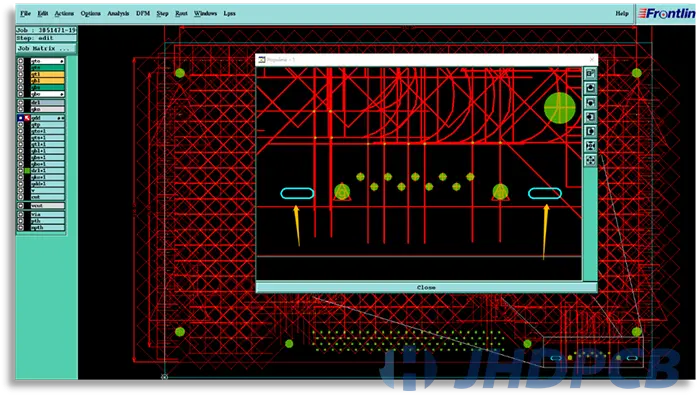Click the Job Matrix button
Viewport: 700px width, 397px height.
[46, 49]
